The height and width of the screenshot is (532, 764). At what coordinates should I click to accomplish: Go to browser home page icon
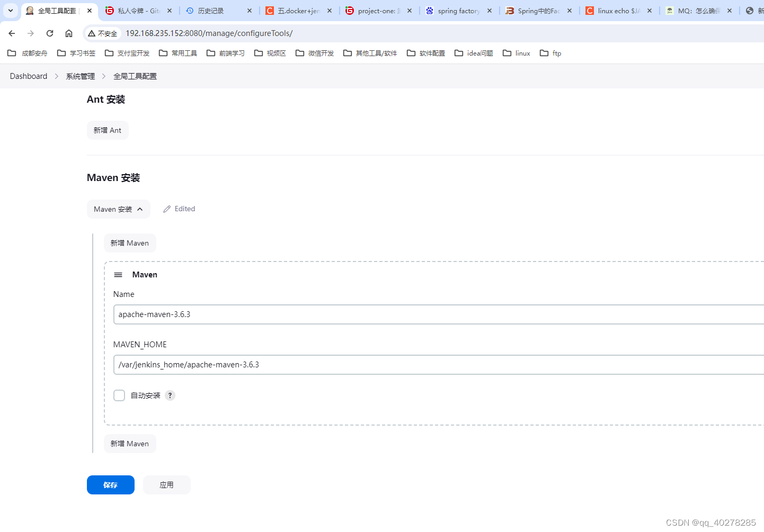(69, 33)
